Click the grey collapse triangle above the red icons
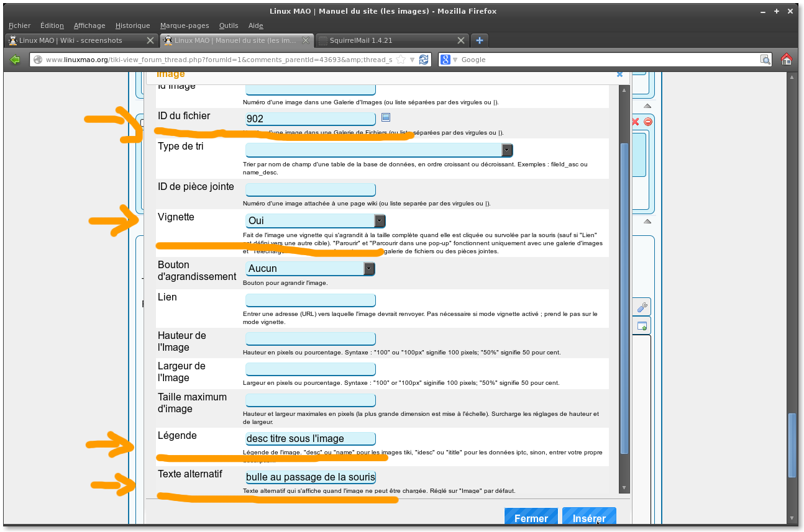The image size is (804, 532). pos(647,107)
